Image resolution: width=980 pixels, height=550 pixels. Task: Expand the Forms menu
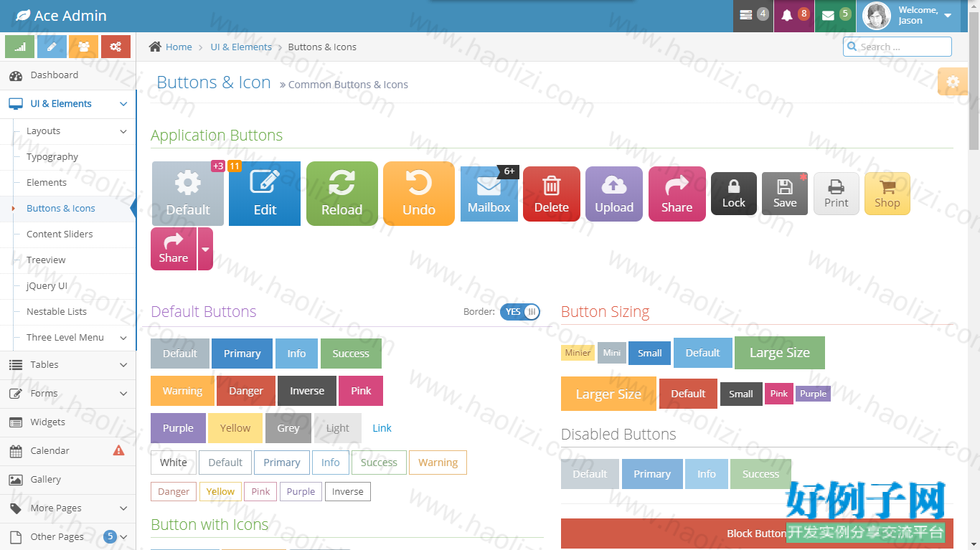click(68, 394)
